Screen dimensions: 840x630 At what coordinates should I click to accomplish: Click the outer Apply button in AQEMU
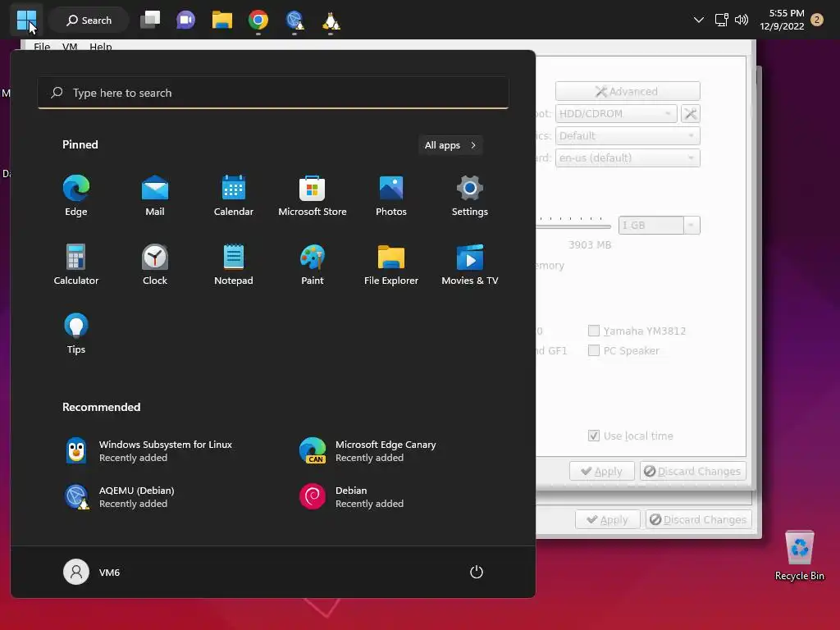pyautogui.click(x=608, y=519)
